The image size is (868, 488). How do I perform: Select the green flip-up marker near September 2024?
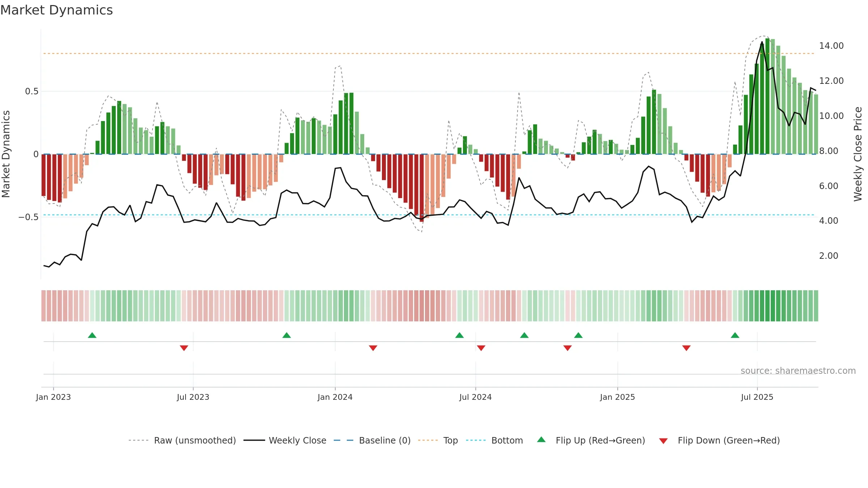(x=524, y=335)
